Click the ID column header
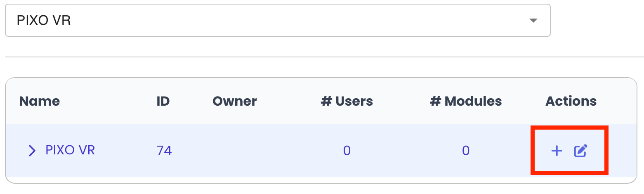This screenshot has width=644, height=194. click(x=163, y=101)
